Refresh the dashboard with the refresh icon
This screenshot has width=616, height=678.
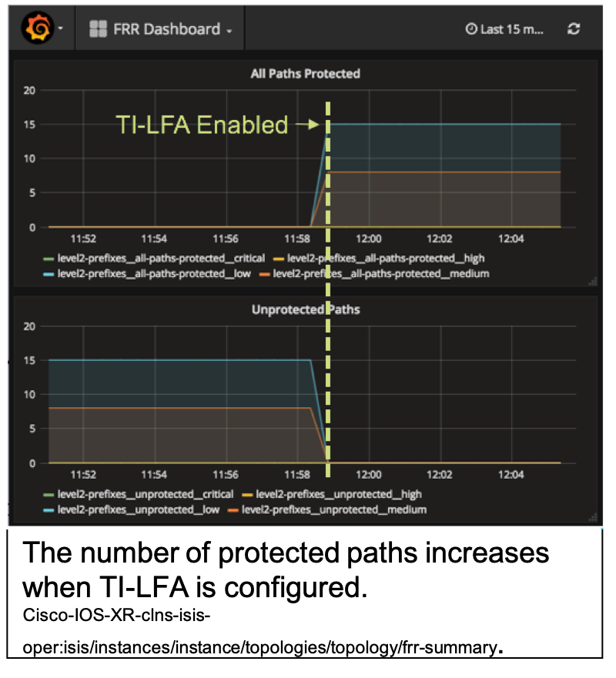[x=573, y=29]
